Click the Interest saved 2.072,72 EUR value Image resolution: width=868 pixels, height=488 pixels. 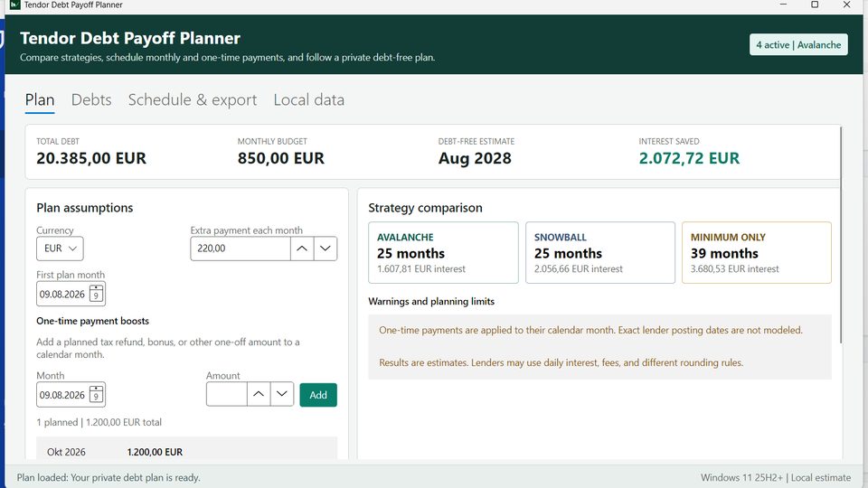coord(689,158)
